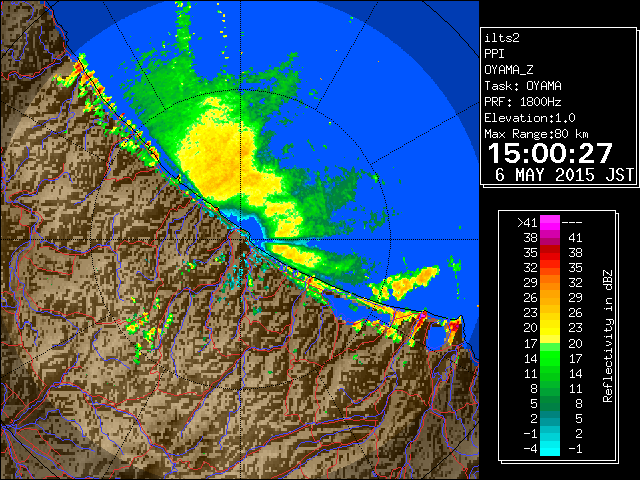Select the PPI scan type text

pyautogui.click(x=494, y=54)
